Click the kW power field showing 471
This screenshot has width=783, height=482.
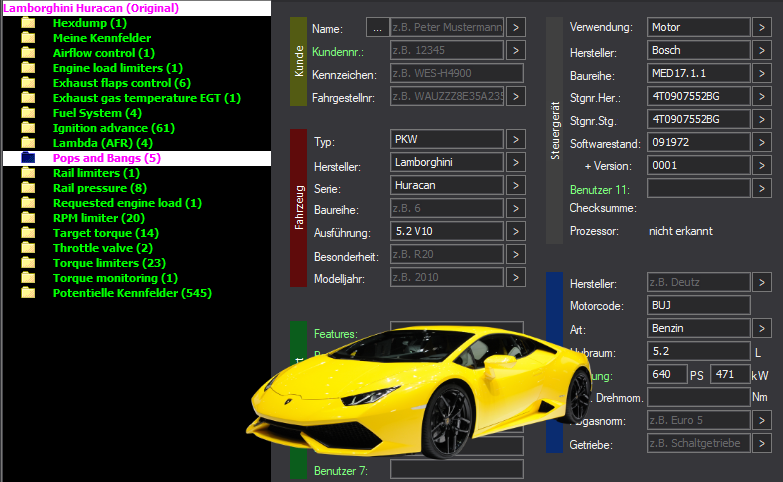click(x=730, y=374)
